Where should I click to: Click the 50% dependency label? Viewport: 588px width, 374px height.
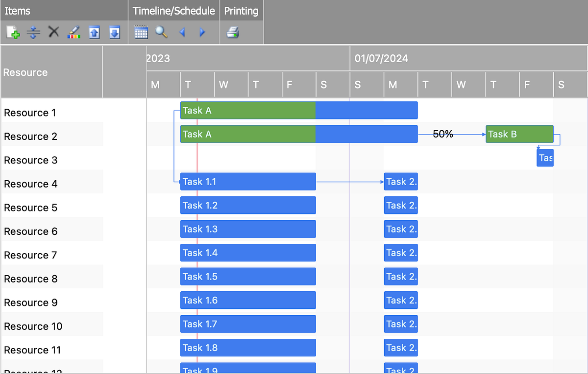(x=441, y=134)
